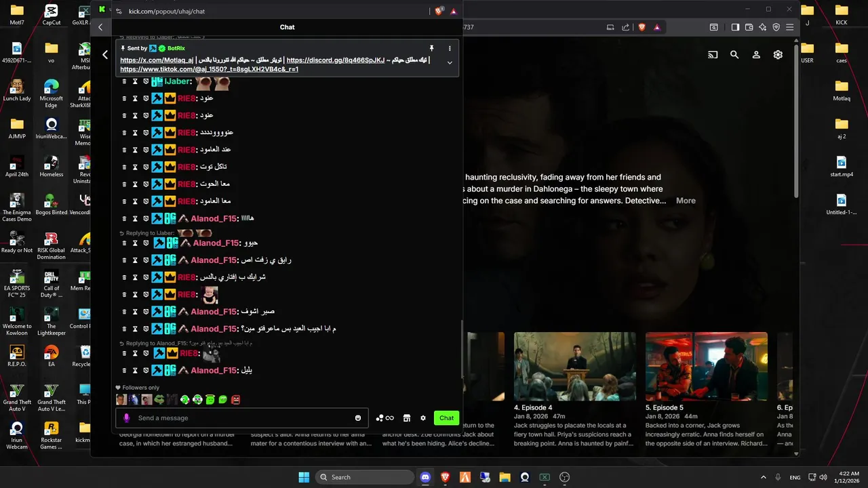The image size is (868, 488).
Task: Toggle Brave sidebar panel in background browser
Action: click(735, 27)
